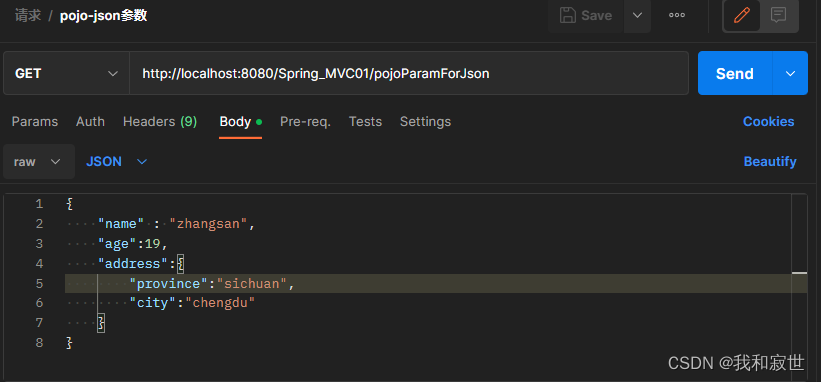Open the GET method dropdown

(66, 73)
